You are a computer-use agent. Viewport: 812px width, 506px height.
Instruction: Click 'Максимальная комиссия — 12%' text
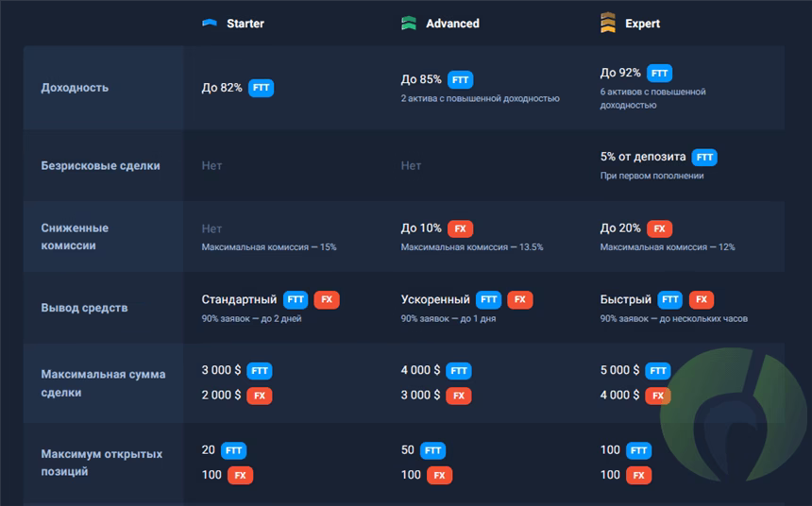[668, 247]
